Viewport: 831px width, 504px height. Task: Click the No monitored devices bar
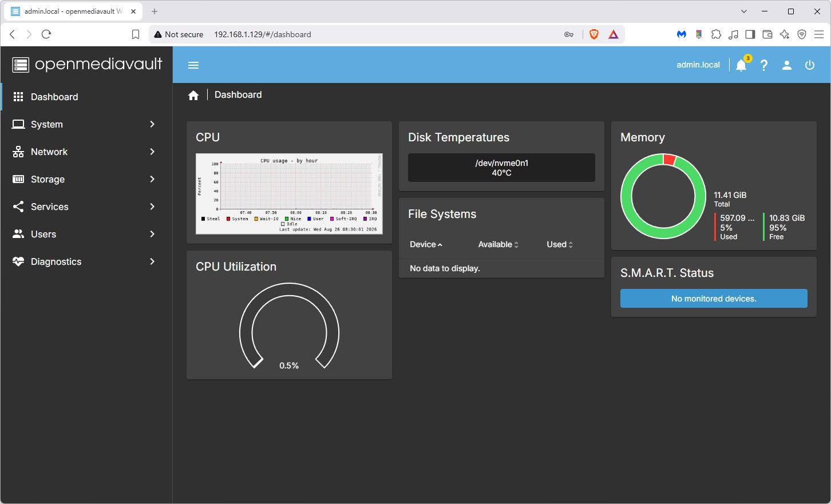pyautogui.click(x=714, y=299)
